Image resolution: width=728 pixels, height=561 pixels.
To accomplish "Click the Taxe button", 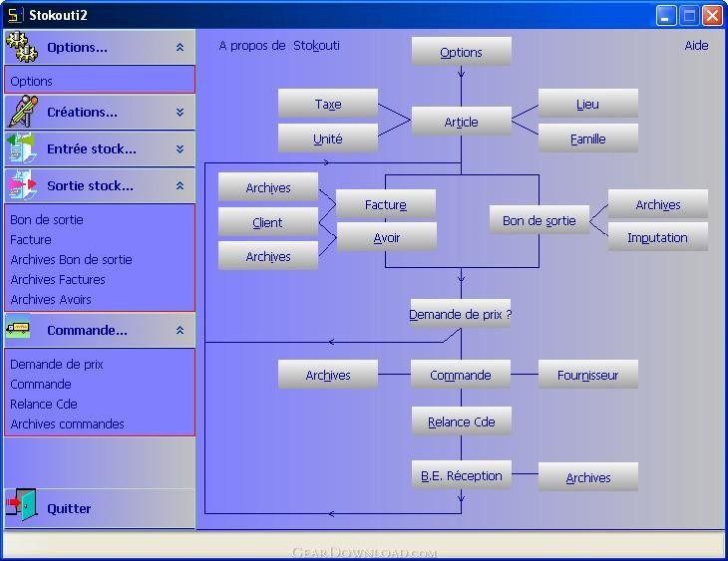I will [x=328, y=104].
